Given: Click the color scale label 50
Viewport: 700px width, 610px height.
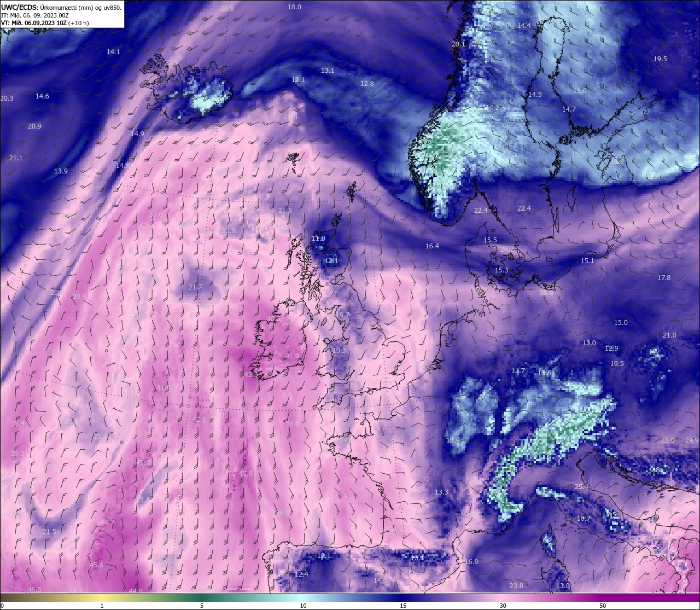Looking at the screenshot, I should (x=603, y=606).
